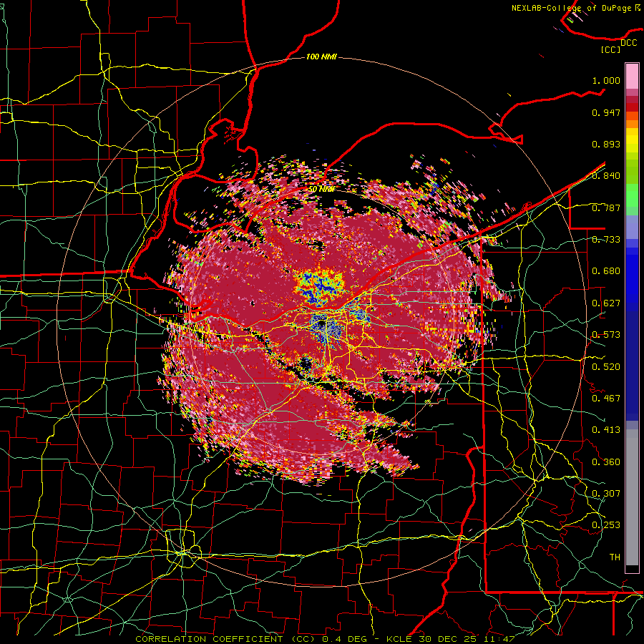Select the 0.947 legend value
Screen dimensions: 644x644
click(606, 112)
